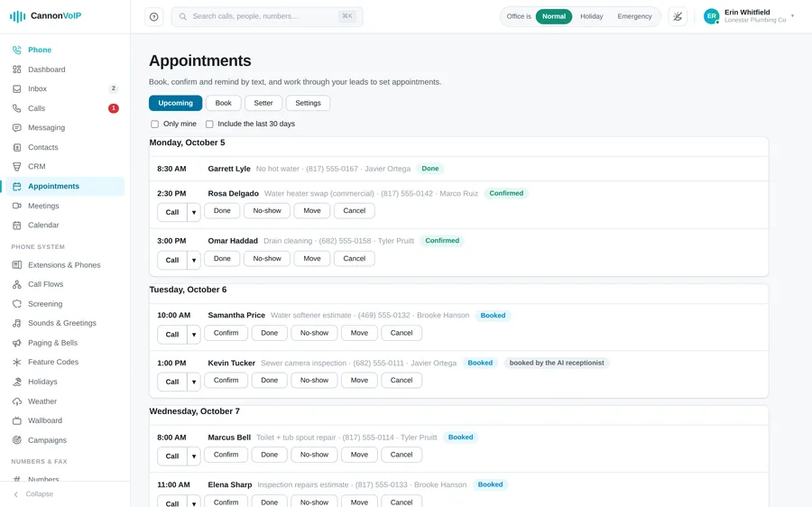Click the CRM funnel icon

17,167
